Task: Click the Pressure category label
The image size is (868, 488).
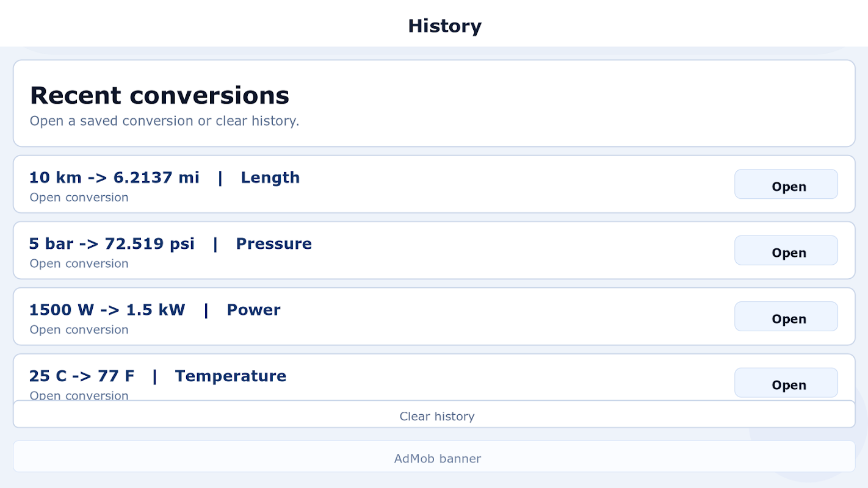Action: tap(273, 244)
